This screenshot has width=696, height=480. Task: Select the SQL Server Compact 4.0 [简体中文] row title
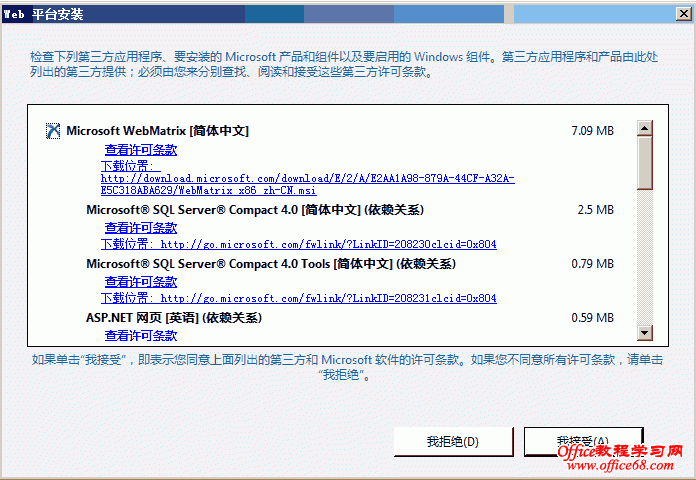(255, 210)
